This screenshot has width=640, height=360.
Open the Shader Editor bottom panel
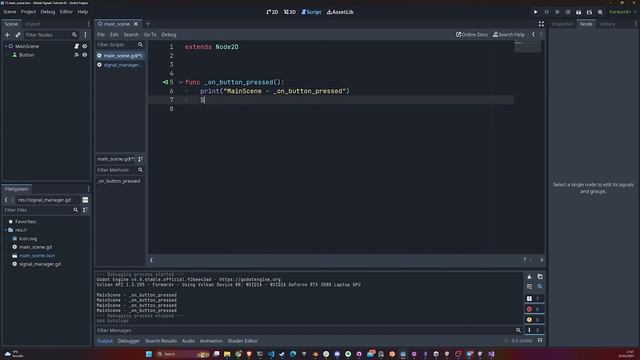click(242, 341)
